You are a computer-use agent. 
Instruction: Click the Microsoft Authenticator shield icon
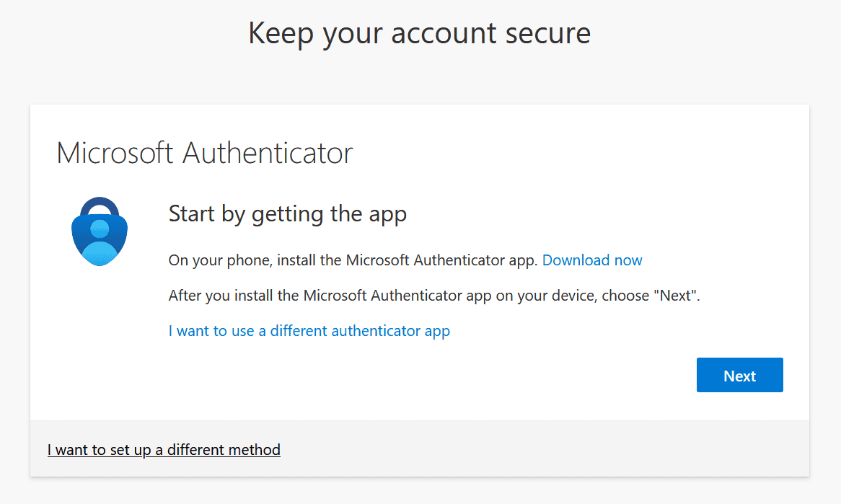99,233
